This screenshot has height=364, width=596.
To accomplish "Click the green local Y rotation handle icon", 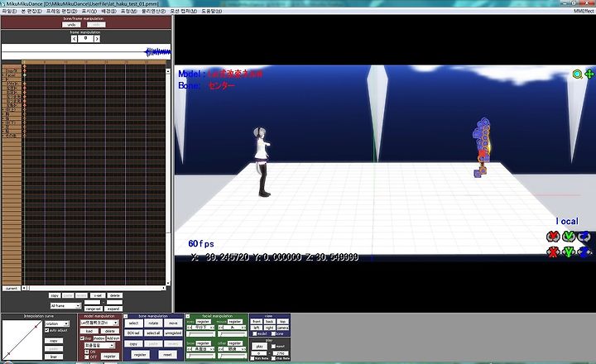I will point(569,237).
